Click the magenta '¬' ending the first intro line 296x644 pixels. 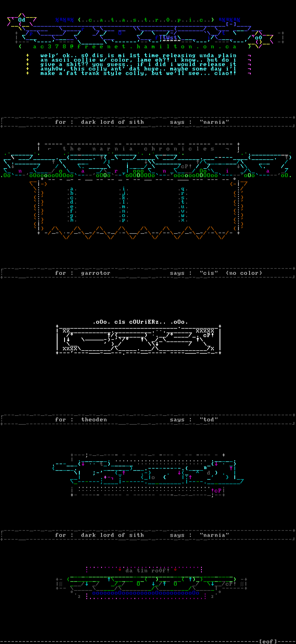pos(250,56)
